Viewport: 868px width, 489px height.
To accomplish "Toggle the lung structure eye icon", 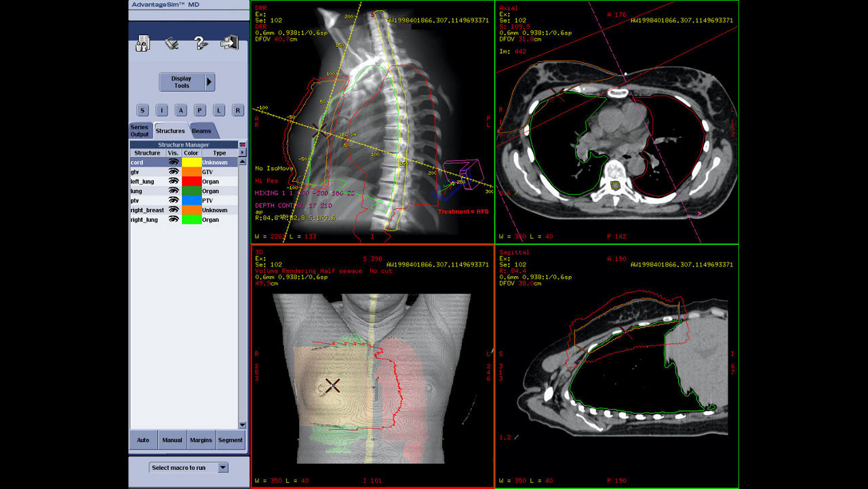I will tap(174, 191).
